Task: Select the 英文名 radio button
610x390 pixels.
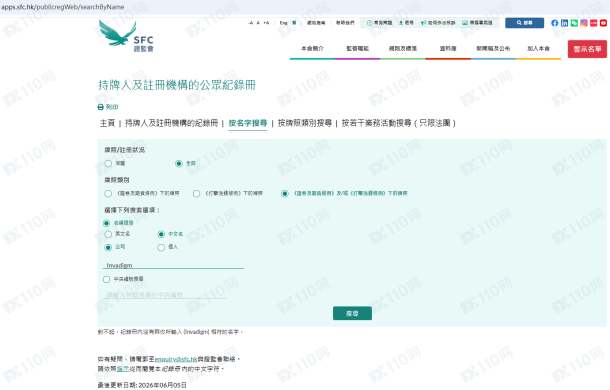Action: (108, 234)
